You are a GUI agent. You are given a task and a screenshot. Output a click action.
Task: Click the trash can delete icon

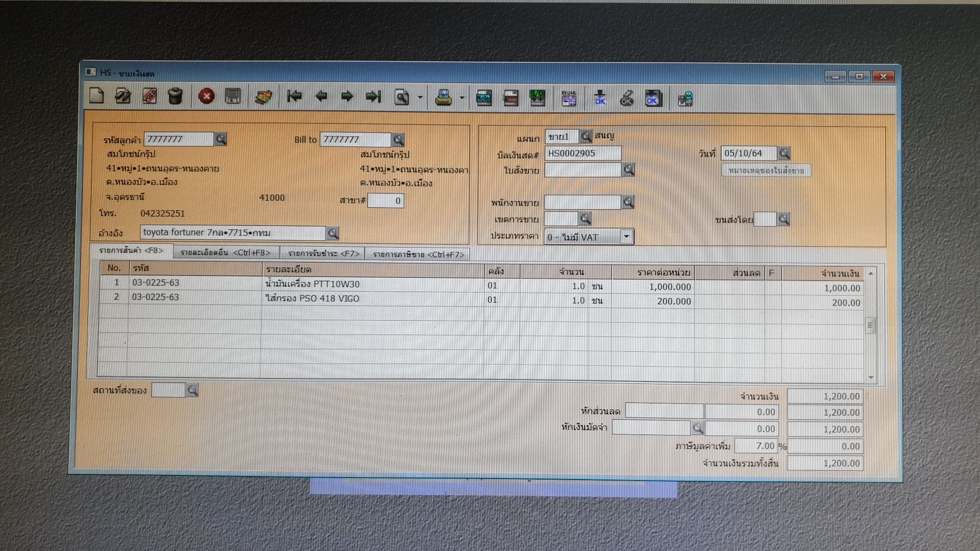click(175, 96)
